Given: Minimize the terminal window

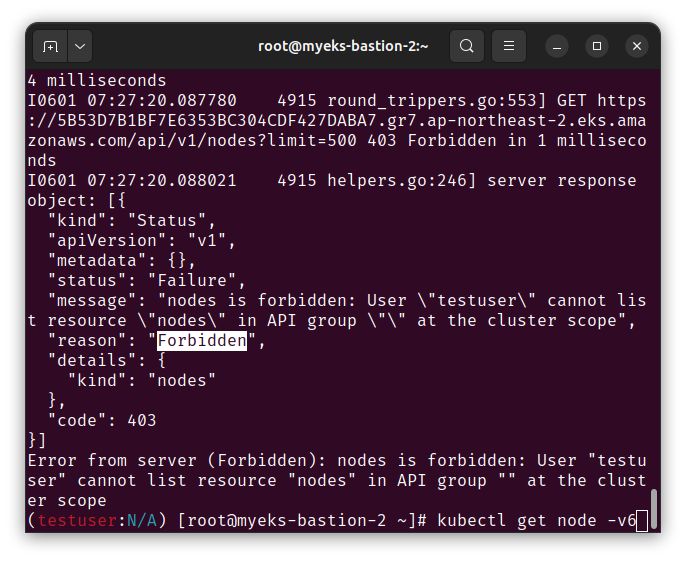Looking at the screenshot, I should click(556, 46).
